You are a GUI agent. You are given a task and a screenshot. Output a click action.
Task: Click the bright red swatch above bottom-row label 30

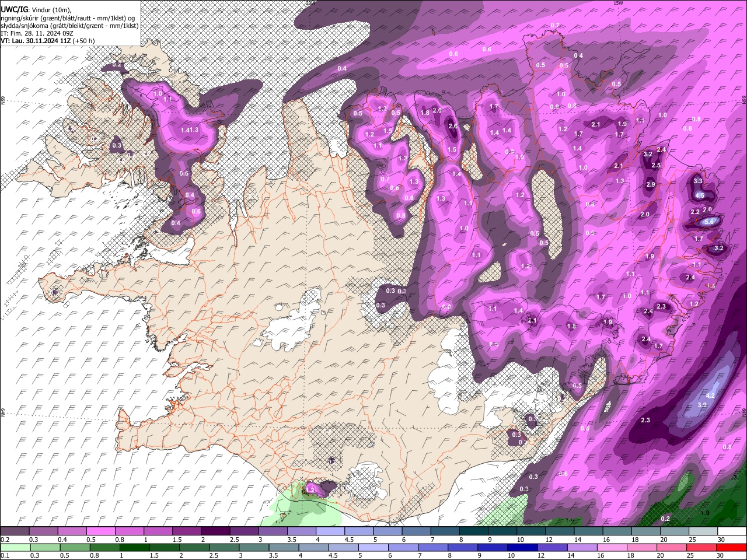(x=732, y=547)
